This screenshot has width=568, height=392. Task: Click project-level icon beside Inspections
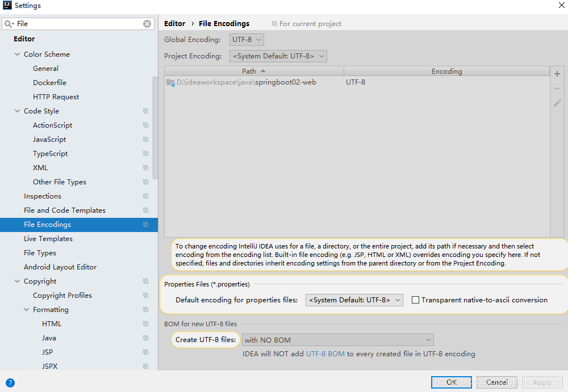[x=145, y=196]
